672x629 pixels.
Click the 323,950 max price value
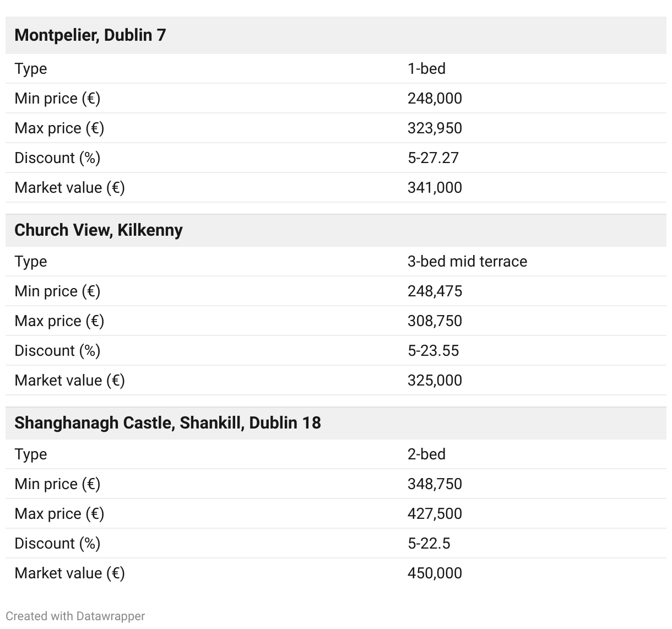[435, 128]
